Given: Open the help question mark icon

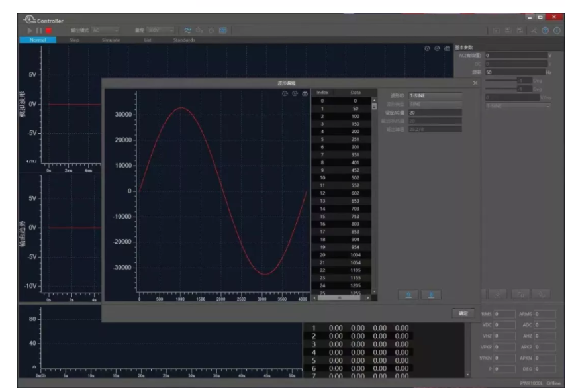Looking at the screenshot, I should tap(546, 30).
